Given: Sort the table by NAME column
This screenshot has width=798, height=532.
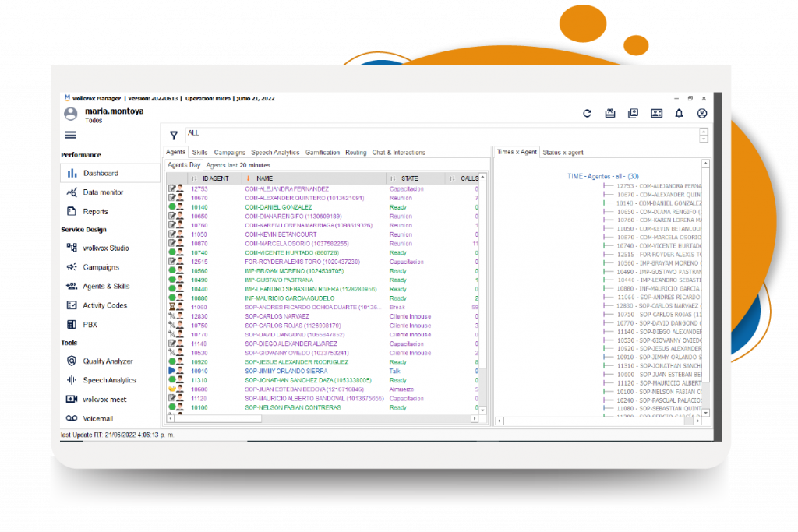Looking at the screenshot, I should coord(264,178).
